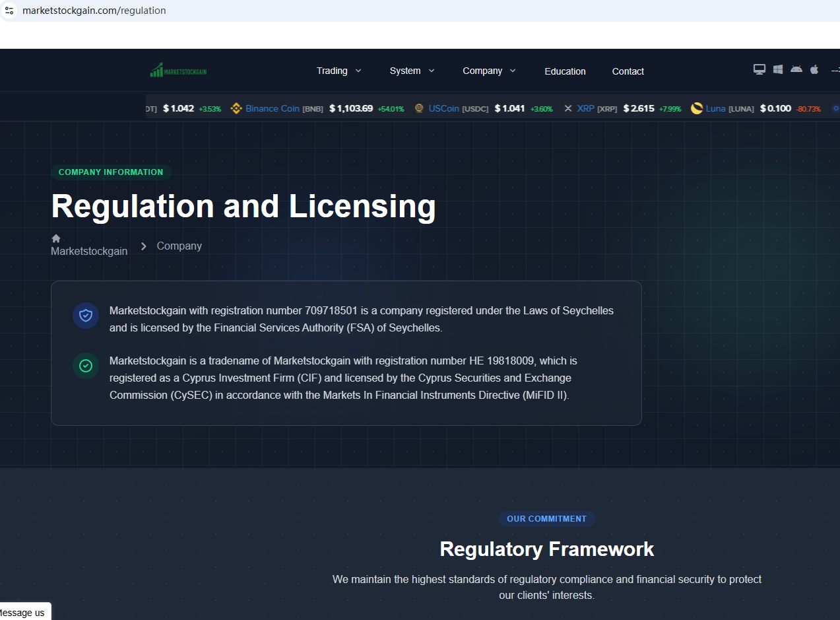Expand the System dropdown menu
Image resolution: width=840 pixels, height=620 pixels.
(412, 71)
